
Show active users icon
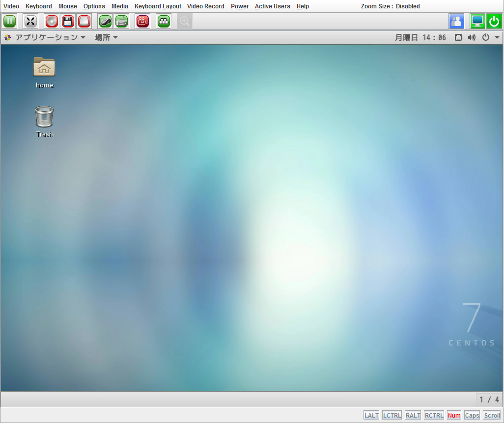(x=456, y=22)
